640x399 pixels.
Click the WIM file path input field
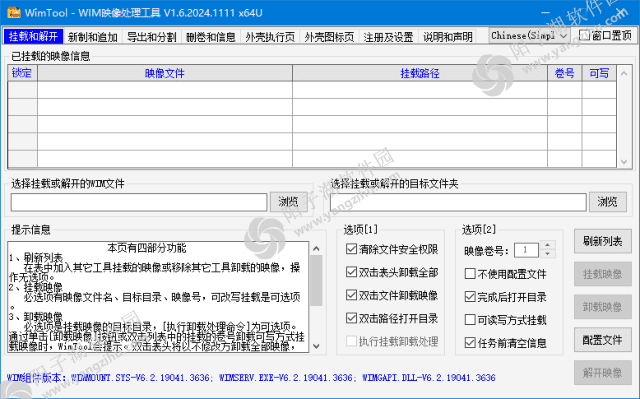(139, 202)
